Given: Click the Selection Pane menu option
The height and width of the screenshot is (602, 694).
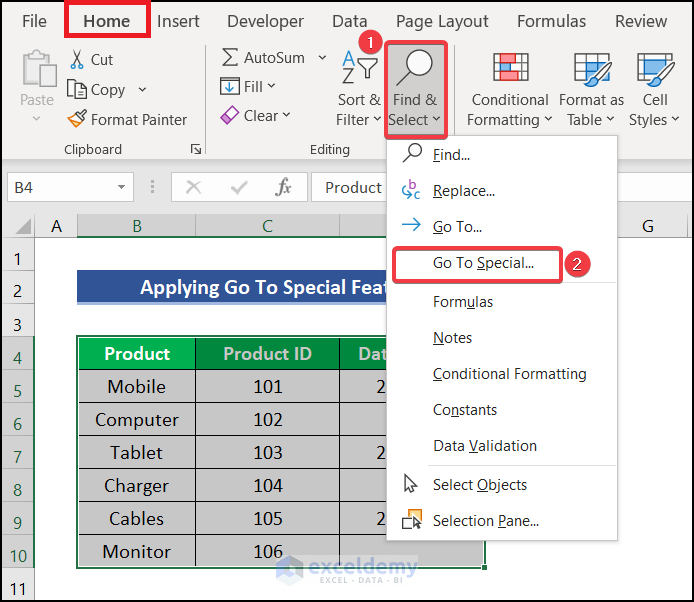Looking at the screenshot, I should coord(485,521).
